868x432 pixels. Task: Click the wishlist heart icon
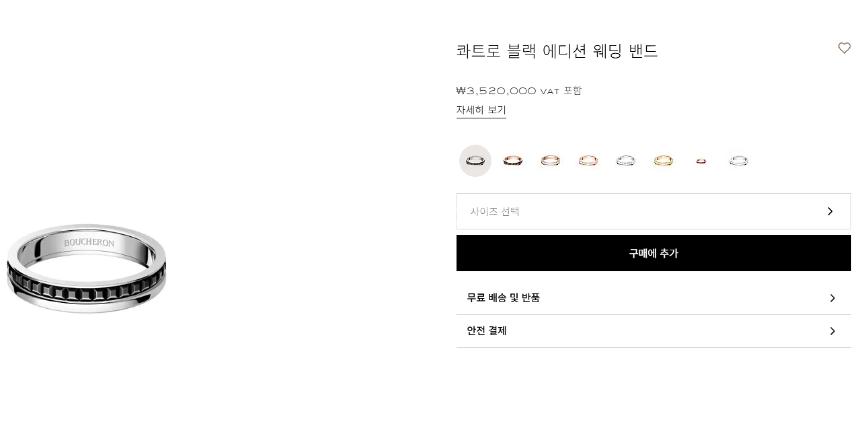coord(844,48)
